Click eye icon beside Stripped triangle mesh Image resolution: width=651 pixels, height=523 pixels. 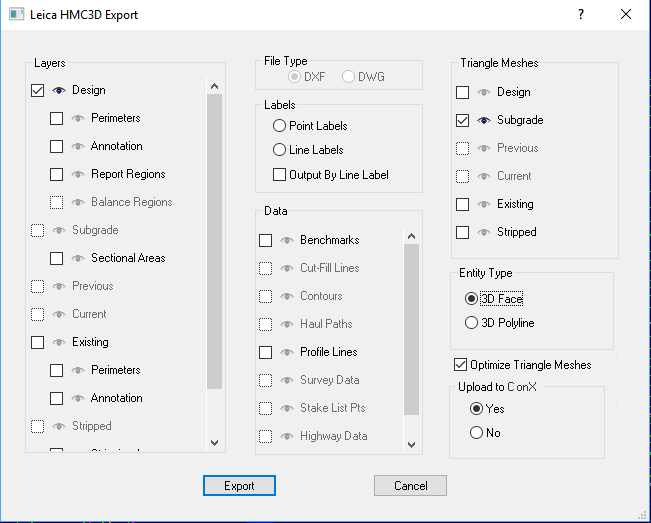[x=483, y=232]
